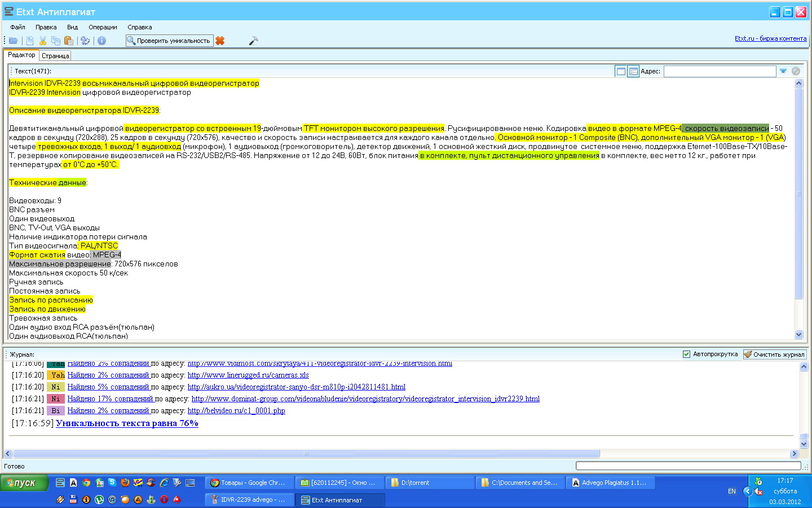Open a file with the folder toolbar icon

point(13,41)
